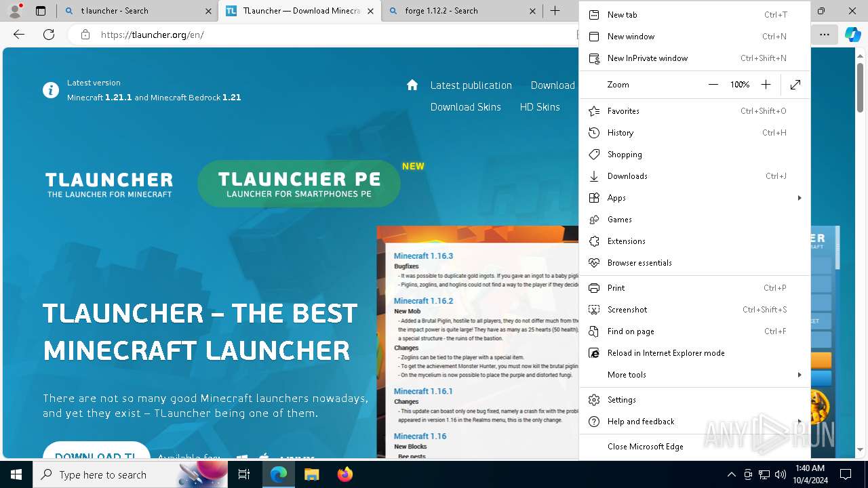Open a New tab from Edge menu
This screenshot has height=488, width=868.
(694, 15)
